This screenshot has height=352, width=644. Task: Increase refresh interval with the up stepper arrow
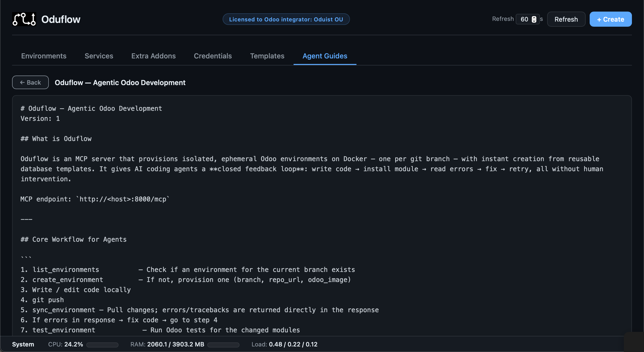click(534, 18)
